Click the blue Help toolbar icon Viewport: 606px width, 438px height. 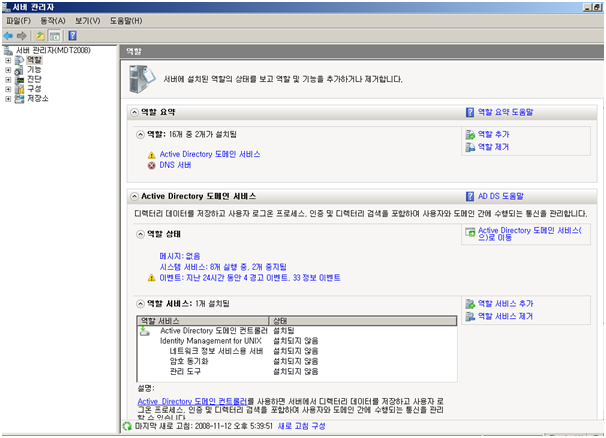pyautogui.click(x=72, y=36)
